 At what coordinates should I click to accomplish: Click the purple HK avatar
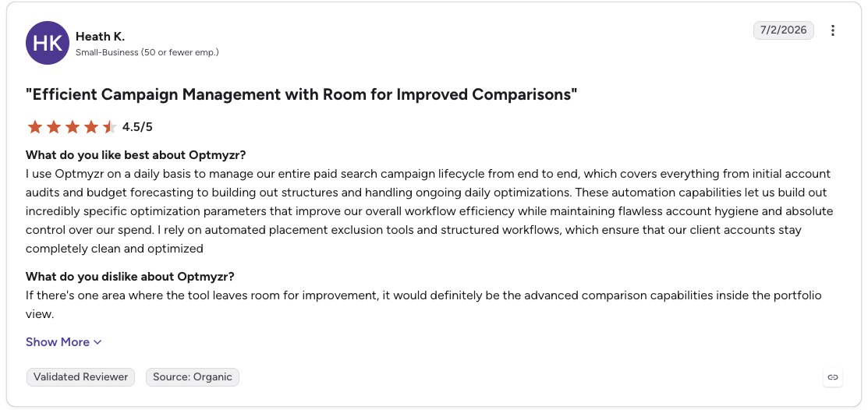tap(48, 43)
